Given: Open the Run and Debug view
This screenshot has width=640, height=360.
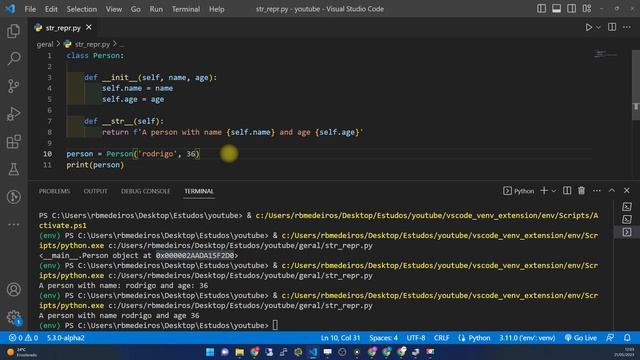Looking at the screenshot, I should coord(13,114).
